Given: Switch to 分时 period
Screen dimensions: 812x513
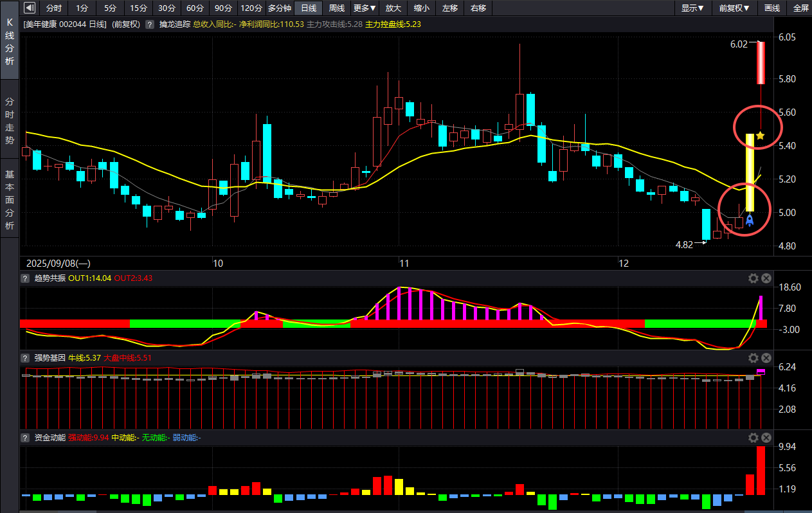Looking at the screenshot, I should [55, 8].
